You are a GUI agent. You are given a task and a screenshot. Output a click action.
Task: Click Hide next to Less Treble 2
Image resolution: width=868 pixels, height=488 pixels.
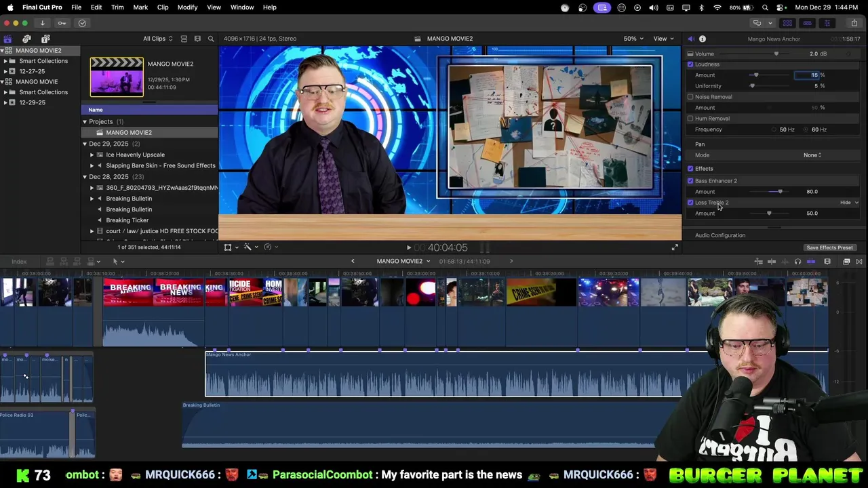point(845,203)
